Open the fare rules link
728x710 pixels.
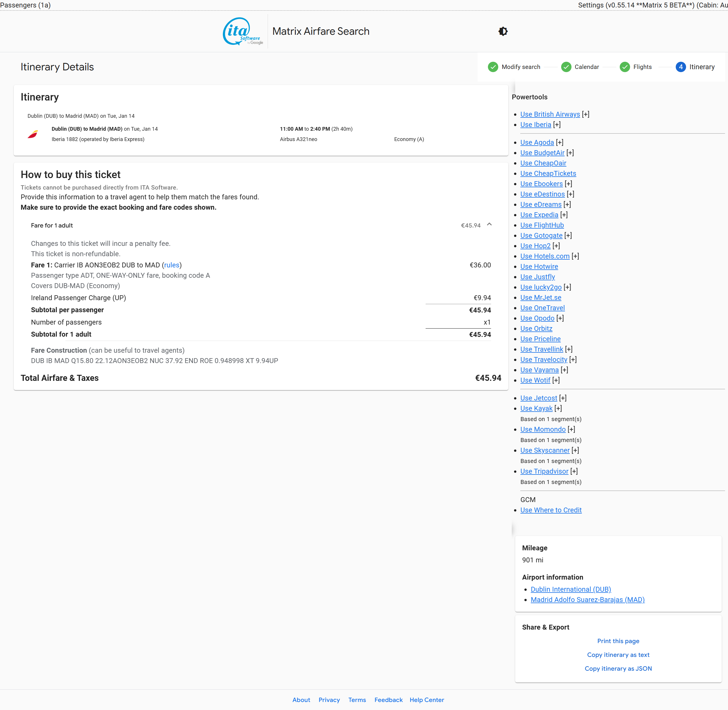click(171, 265)
